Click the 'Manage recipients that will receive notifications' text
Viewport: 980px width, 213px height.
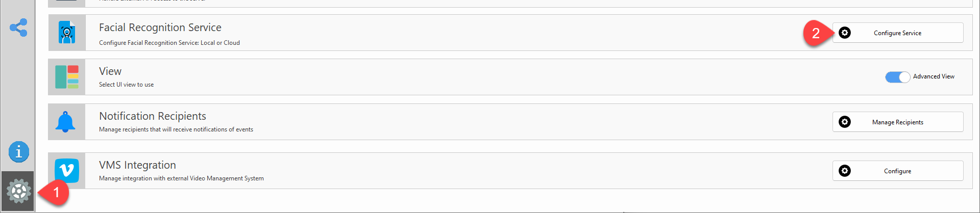[x=176, y=129]
